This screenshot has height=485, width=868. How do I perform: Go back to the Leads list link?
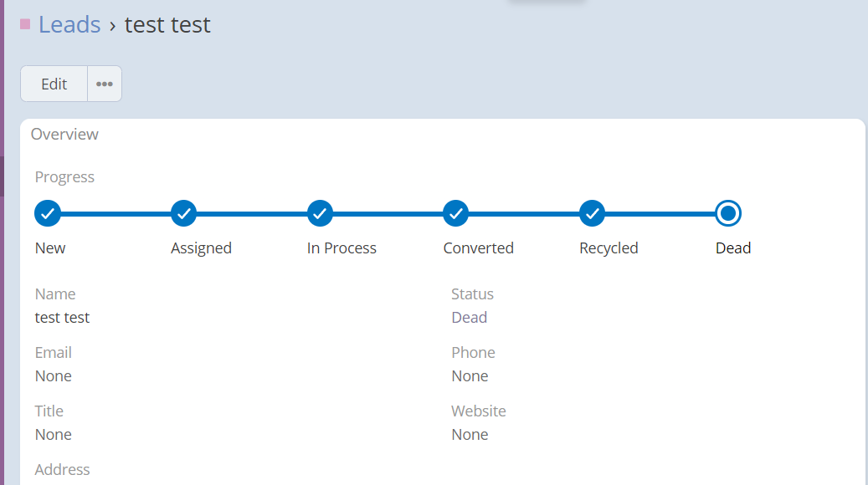pos(69,25)
